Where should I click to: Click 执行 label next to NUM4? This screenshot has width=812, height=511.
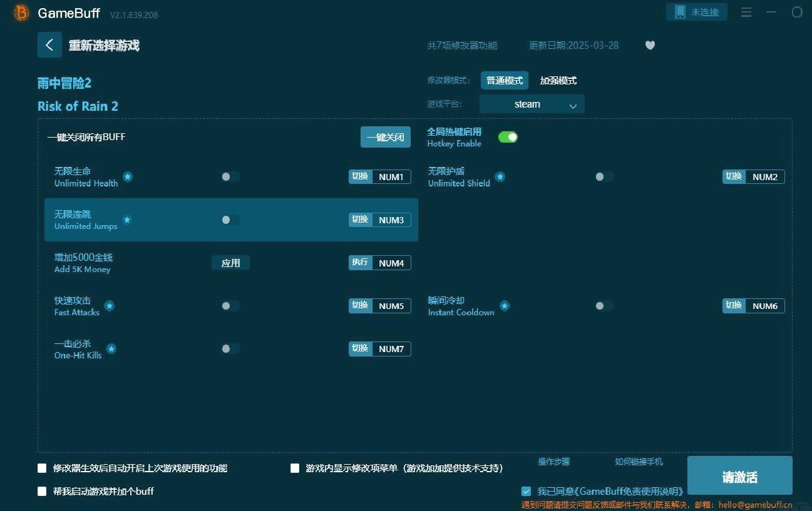click(x=360, y=263)
